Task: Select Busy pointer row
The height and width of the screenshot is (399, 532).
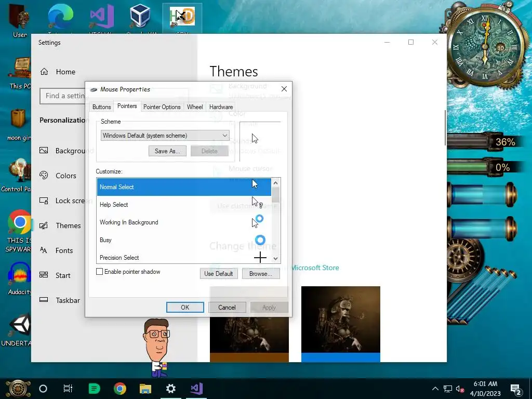Action: [184, 240]
